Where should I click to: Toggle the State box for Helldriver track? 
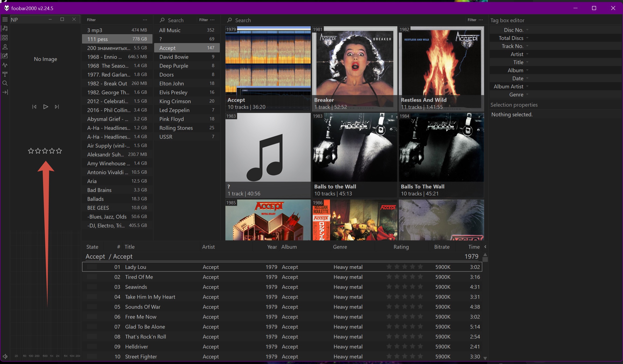click(92, 347)
